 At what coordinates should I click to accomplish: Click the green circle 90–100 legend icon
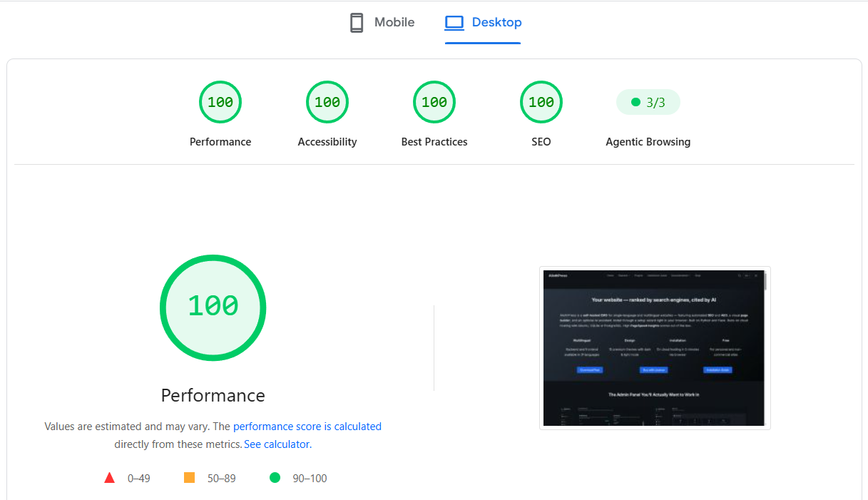click(275, 478)
